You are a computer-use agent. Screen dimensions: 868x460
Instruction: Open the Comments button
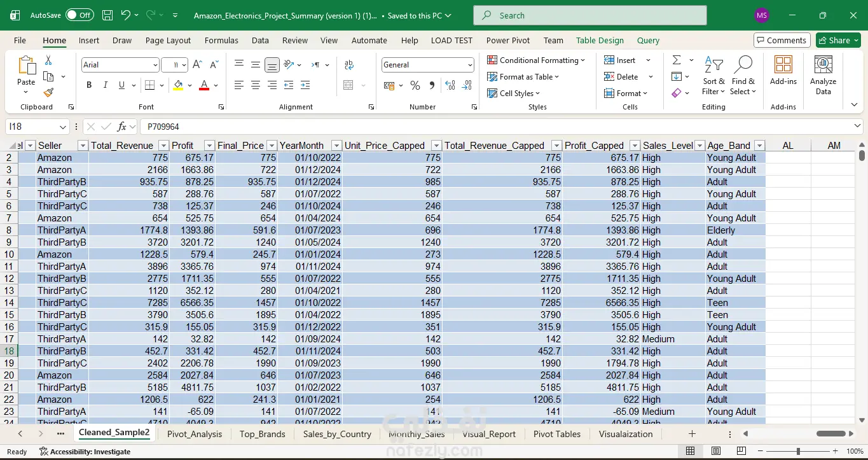[x=782, y=40]
